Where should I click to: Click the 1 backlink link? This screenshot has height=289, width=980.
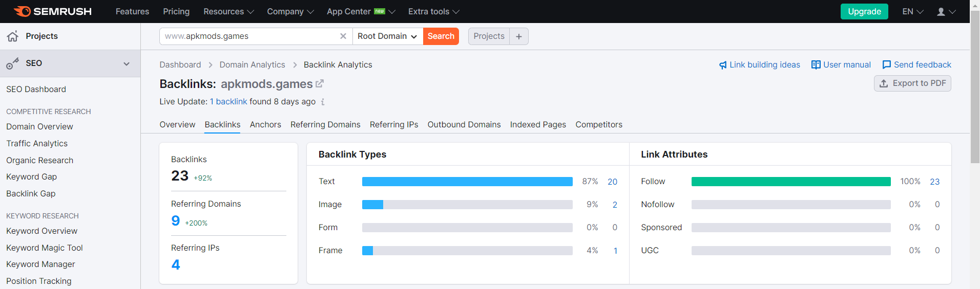(x=228, y=101)
